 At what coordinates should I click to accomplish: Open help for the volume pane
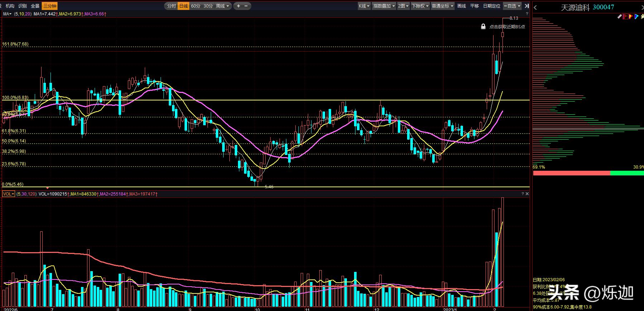point(523,194)
